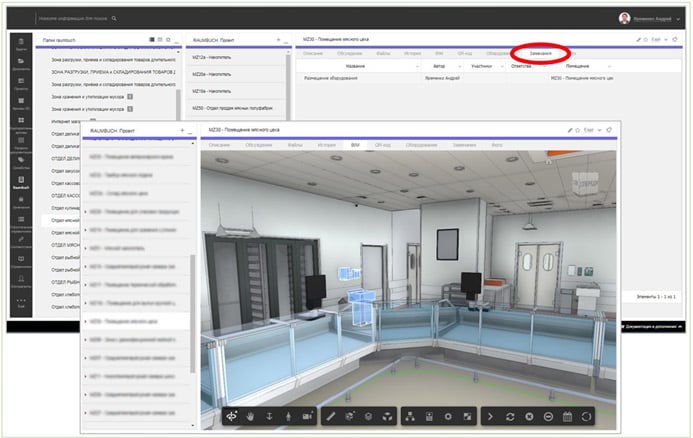693x438 pixels.
Task: Click the front RAUMBUCH list vertical scrollbar
Action: click(193, 314)
